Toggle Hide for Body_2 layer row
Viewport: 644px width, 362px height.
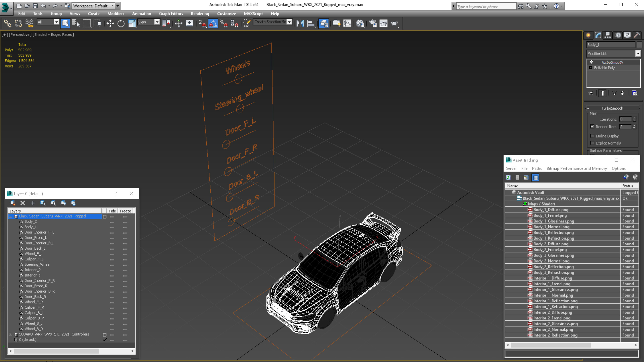(112, 222)
